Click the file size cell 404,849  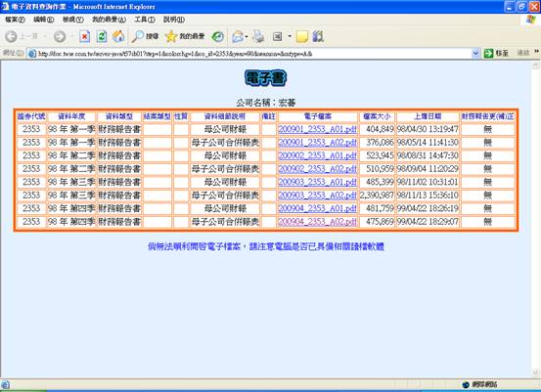[x=380, y=129]
